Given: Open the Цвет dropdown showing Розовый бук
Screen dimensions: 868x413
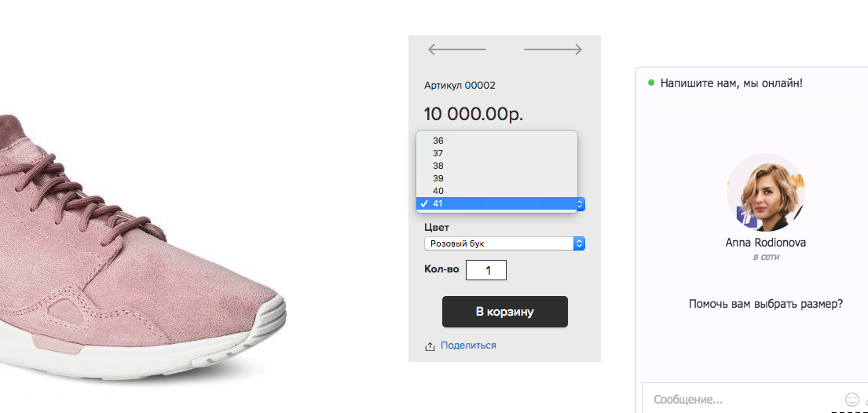Looking at the screenshot, I should point(504,243).
